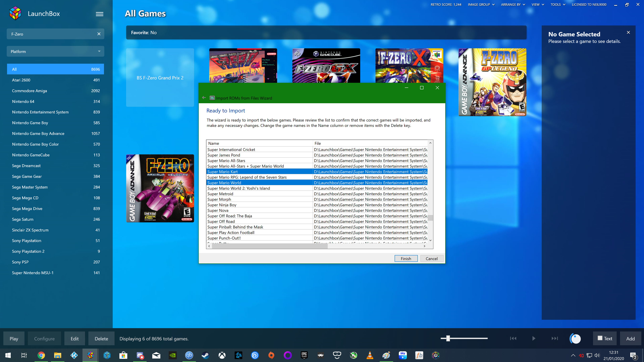Select F-Zero Maximum Velocity box art
The height and width of the screenshot is (362, 644).
[160, 188]
